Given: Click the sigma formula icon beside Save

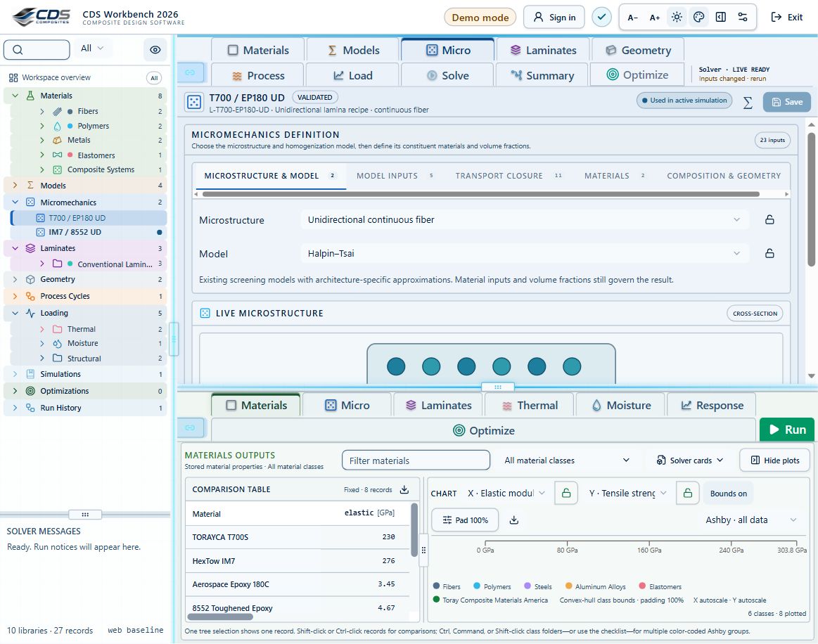Looking at the screenshot, I should coord(748,102).
